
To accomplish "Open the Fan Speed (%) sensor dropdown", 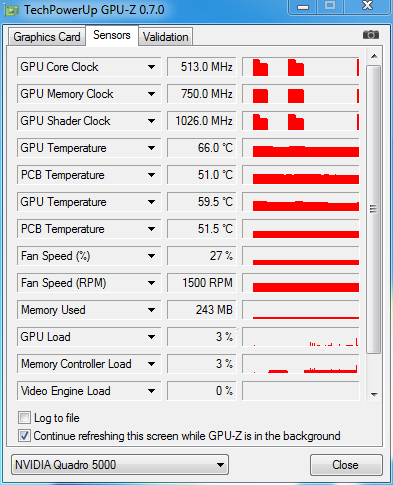I will 89,256.
